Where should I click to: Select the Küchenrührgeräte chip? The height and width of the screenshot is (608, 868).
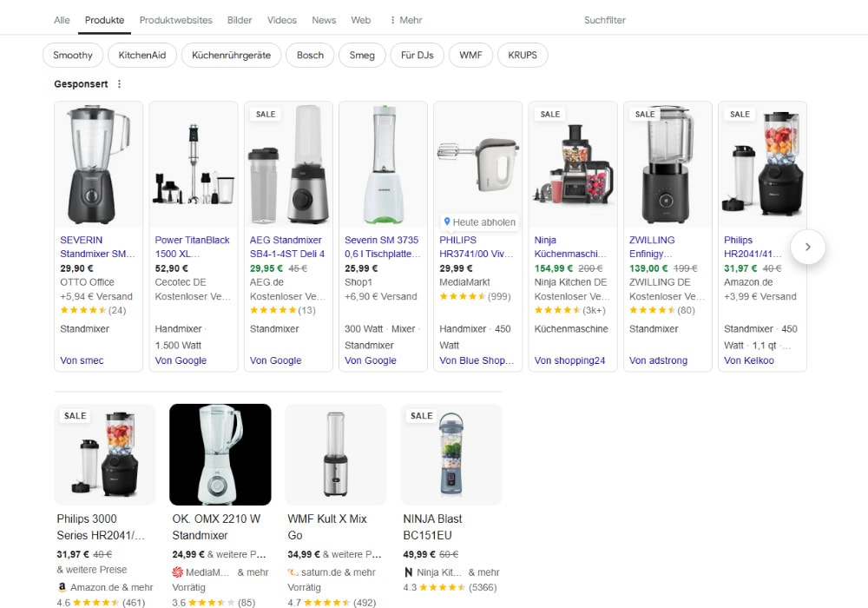pos(232,55)
